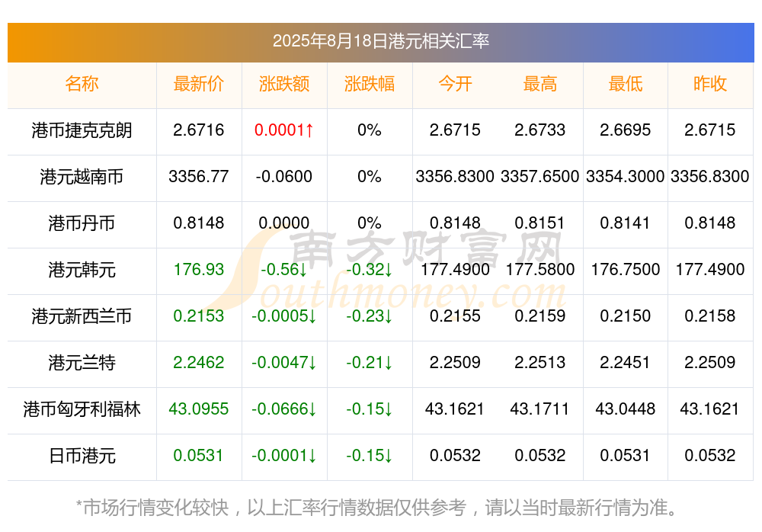Click the 港元新西兰币 row name

(x=82, y=316)
